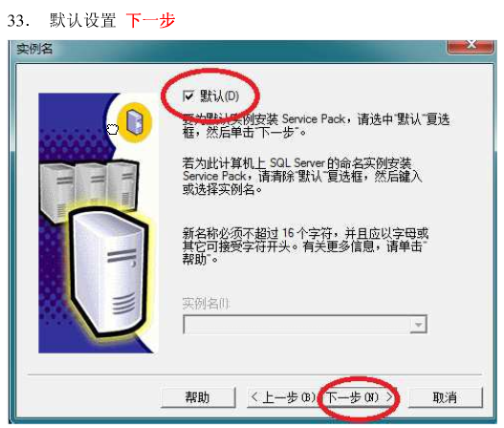Click the server icon in yellow circle
The height and width of the screenshot is (428, 504).
pyautogui.click(x=135, y=122)
